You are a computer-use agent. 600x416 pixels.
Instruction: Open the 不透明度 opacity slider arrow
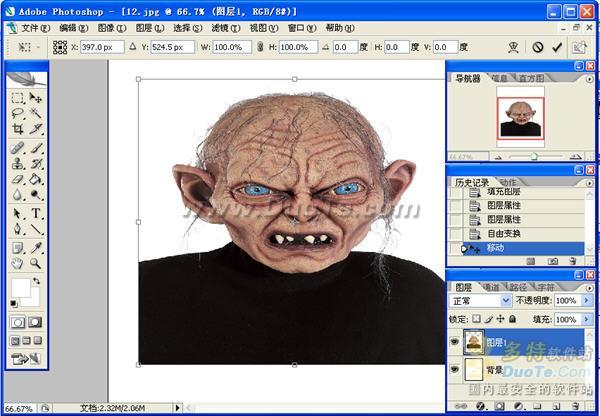587,300
